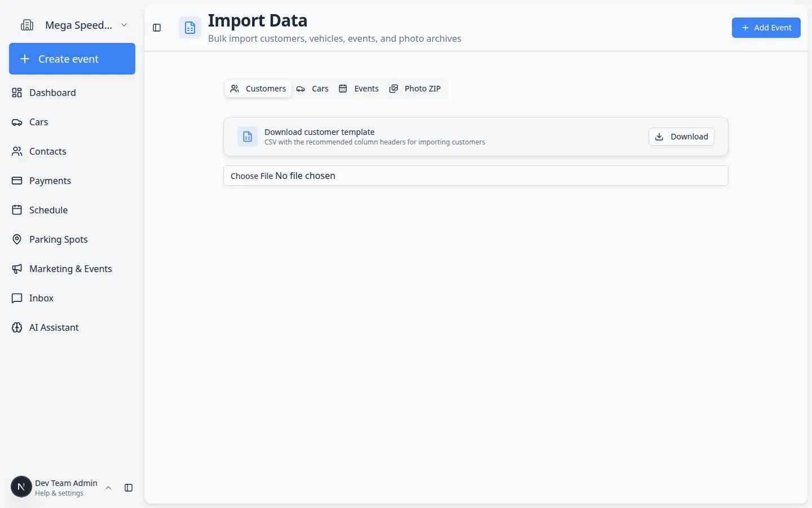Click the Dev Team Admin name
Image resolution: width=812 pixels, height=508 pixels.
(66, 483)
